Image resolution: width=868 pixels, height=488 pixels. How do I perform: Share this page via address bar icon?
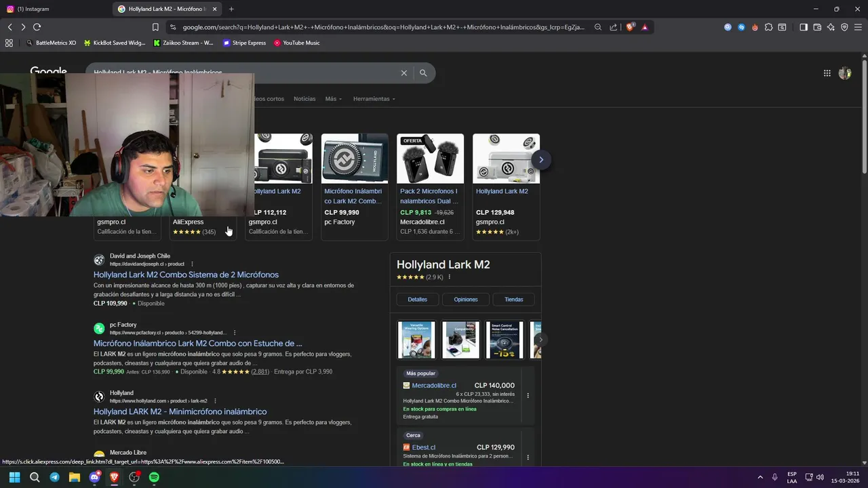point(613,27)
